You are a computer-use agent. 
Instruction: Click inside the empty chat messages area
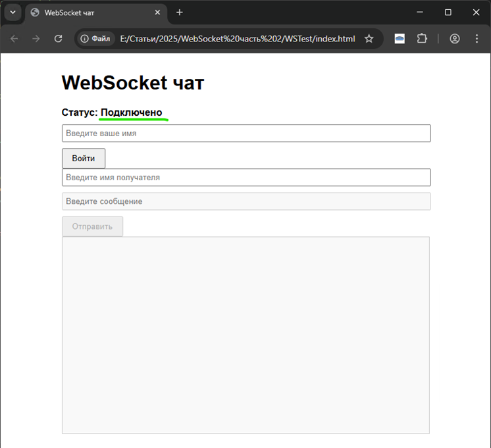245,336
